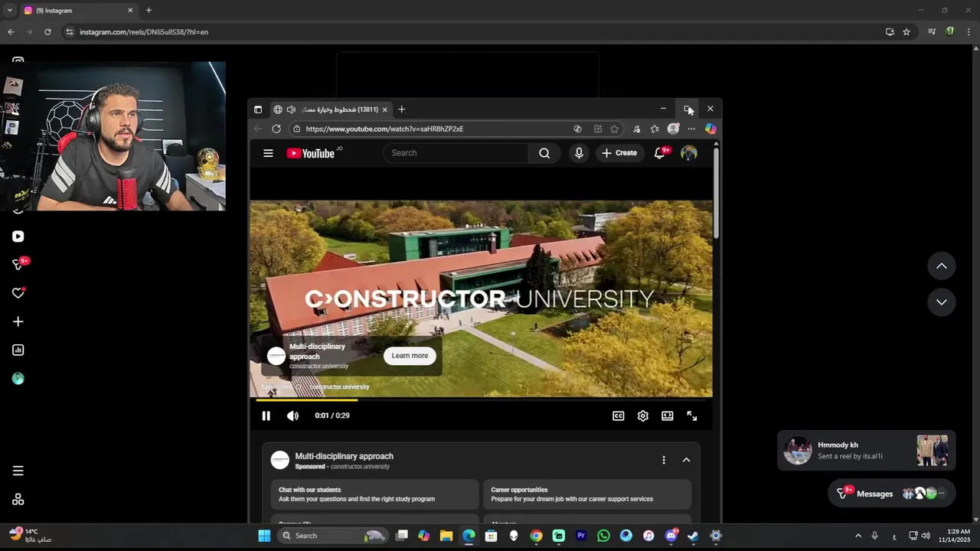Open Instagram notifications heart icon
980x551 pixels.
18,293
